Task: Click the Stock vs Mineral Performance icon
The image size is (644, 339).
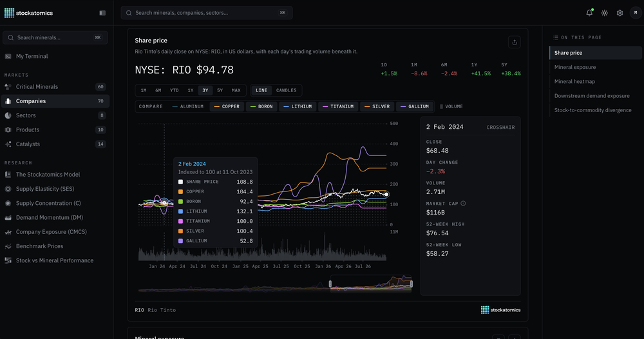Action: tap(8, 260)
